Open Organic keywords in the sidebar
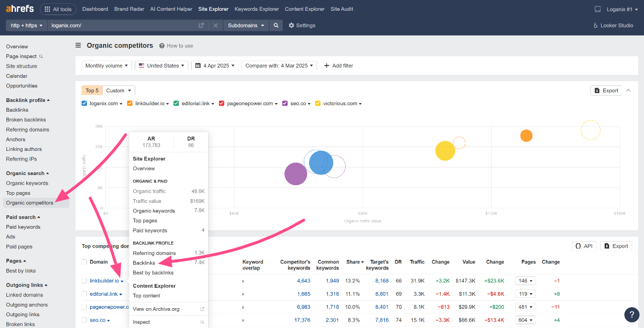 click(27, 183)
